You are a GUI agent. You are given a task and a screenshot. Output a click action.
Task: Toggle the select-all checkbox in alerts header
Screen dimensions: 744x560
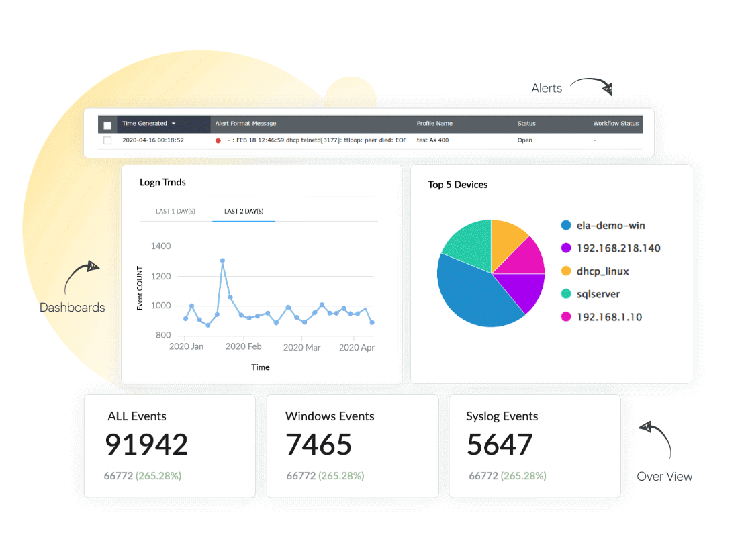[x=107, y=125]
